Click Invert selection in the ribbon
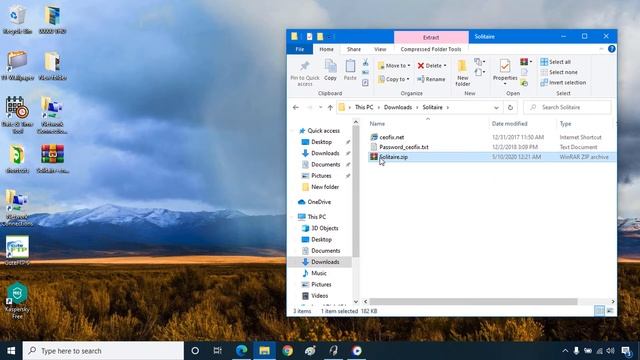This screenshot has width=640, height=360. [563, 82]
